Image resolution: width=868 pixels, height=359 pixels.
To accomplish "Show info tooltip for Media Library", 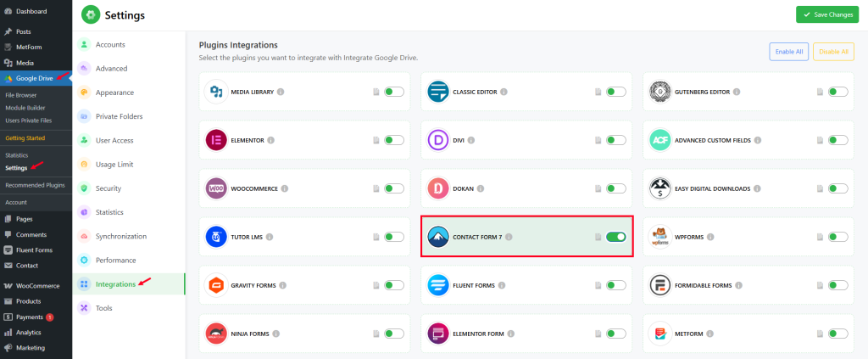I will point(281,92).
